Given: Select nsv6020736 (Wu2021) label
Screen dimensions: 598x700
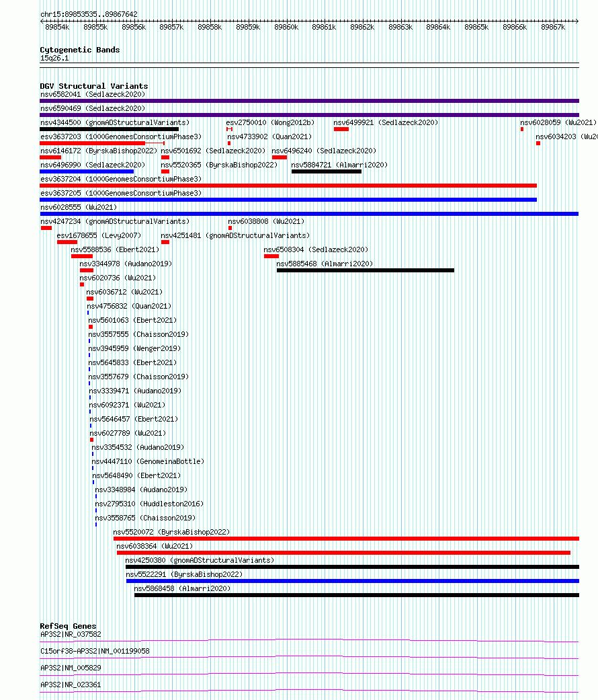Looking at the screenshot, I should pyautogui.click(x=118, y=278).
